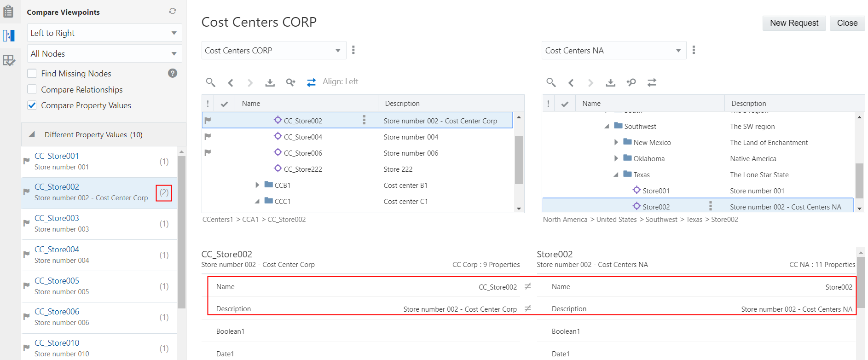This screenshot has width=868, height=360.
Task: Expand the New Mexico folder node
Action: tap(616, 142)
